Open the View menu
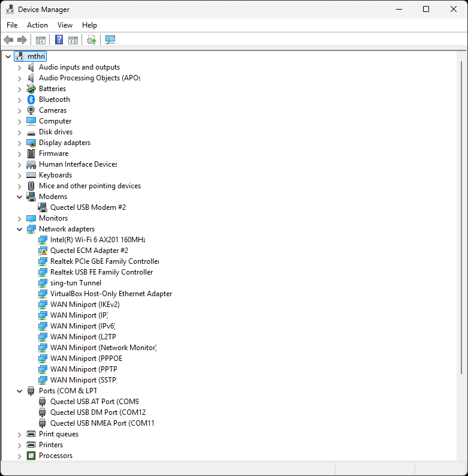Screen dimensions: 468x476 point(65,25)
